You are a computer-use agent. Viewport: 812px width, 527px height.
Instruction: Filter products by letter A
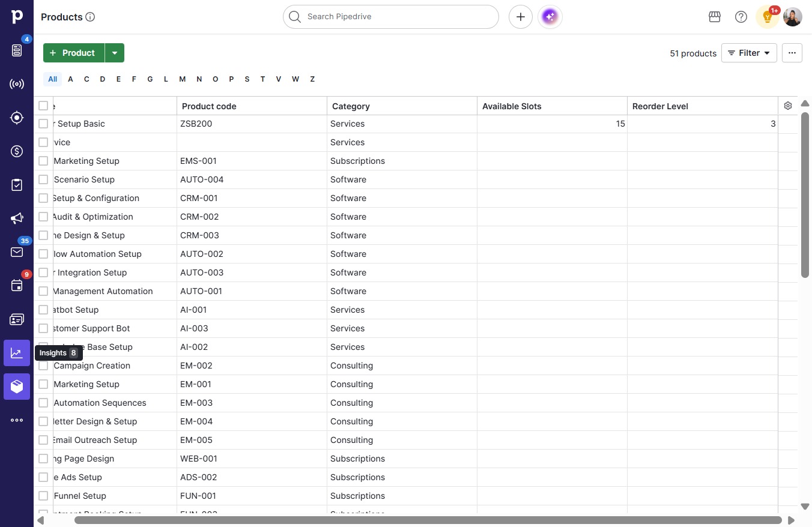(x=70, y=79)
